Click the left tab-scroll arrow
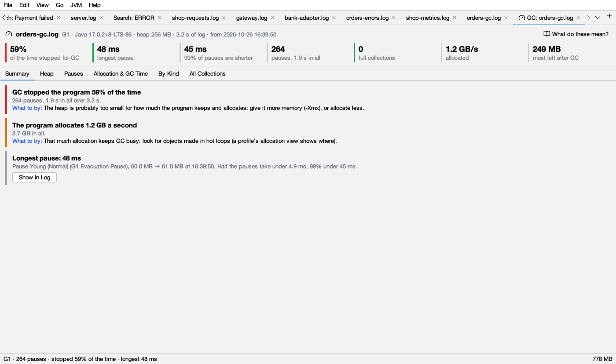This screenshot has width=616, height=364. [x=4, y=18]
